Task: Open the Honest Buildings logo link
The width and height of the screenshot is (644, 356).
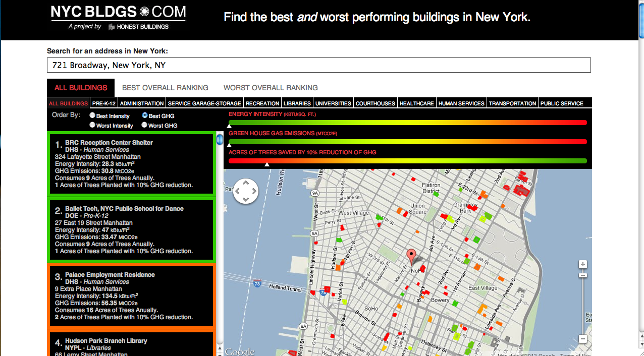Action: (138, 27)
